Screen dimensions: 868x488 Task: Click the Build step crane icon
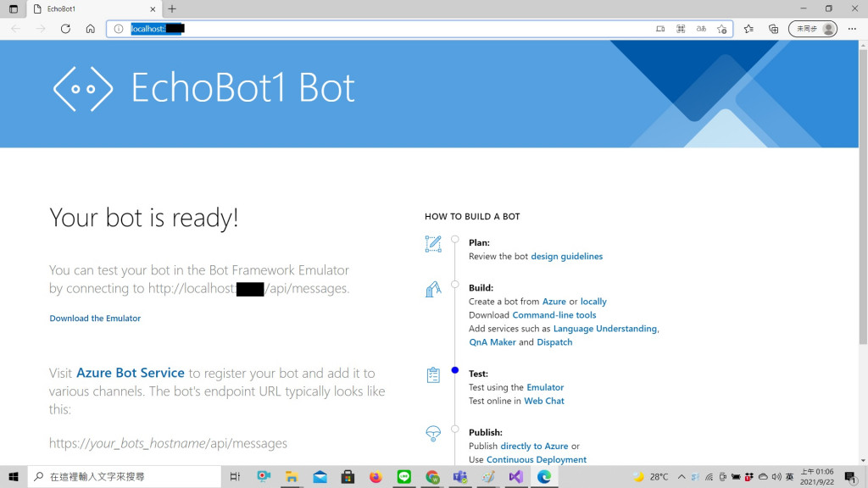[433, 289]
